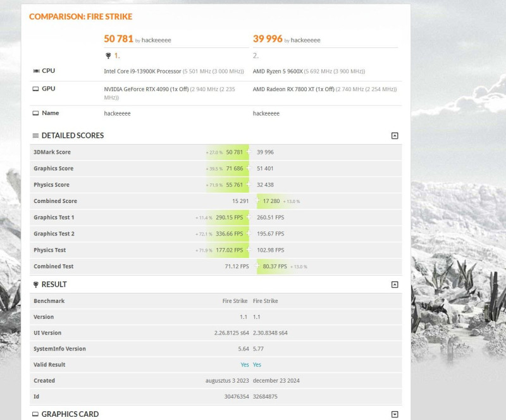Click the Combined Test value 71.12 FPS

(x=237, y=266)
